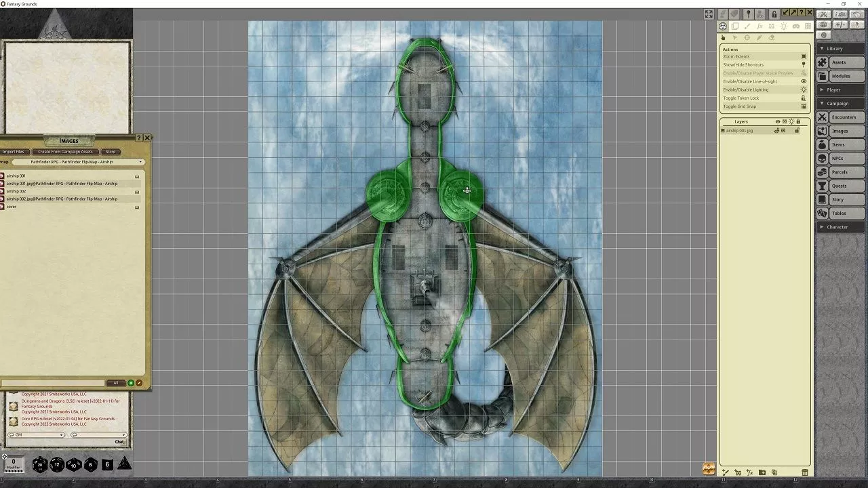Click the Import Files button
The image size is (868, 488).
pyautogui.click(x=14, y=152)
